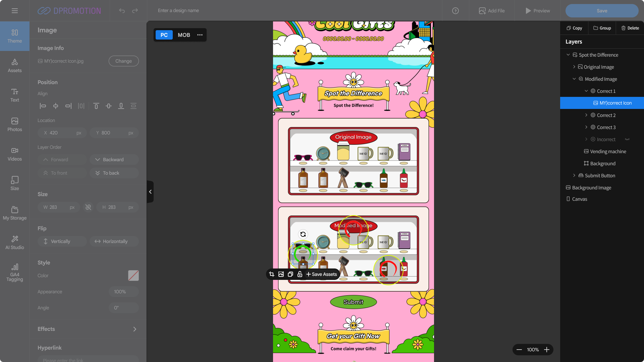Image resolution: width=644 pixels, height=362 pixels.
Task: Click the Change image button
Action: coord(123,61)
